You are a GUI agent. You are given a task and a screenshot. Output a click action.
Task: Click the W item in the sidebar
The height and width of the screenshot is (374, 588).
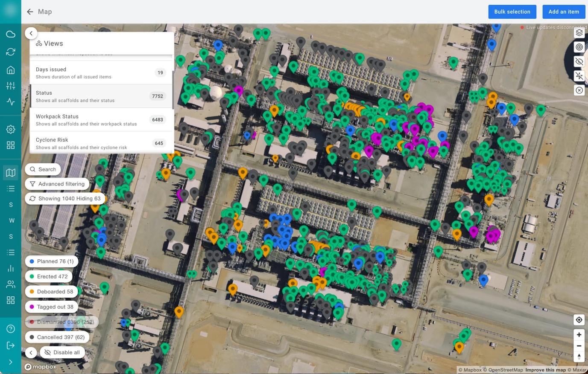[12, 220]
